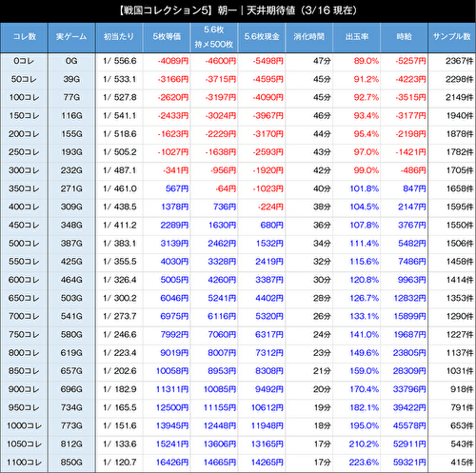Screen dimensions: 476x473
Task: Select the 900コレ row label
Action: [24, 389]
